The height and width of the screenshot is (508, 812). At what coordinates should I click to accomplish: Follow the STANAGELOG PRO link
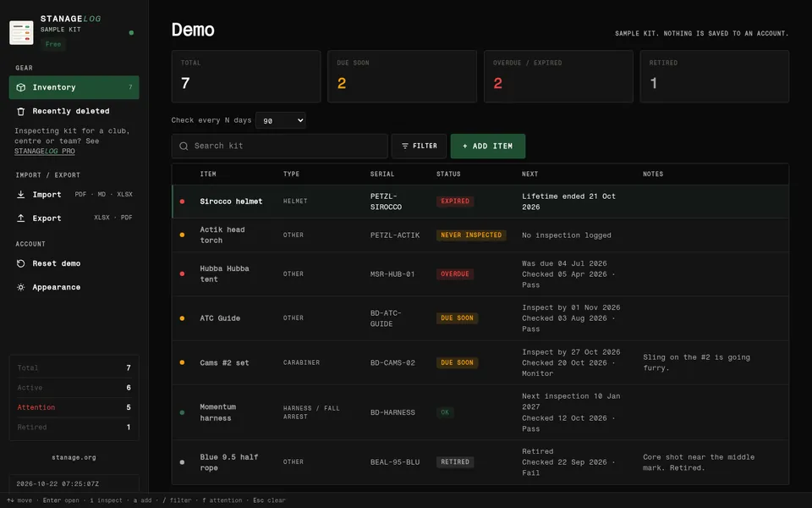point(45,151)
